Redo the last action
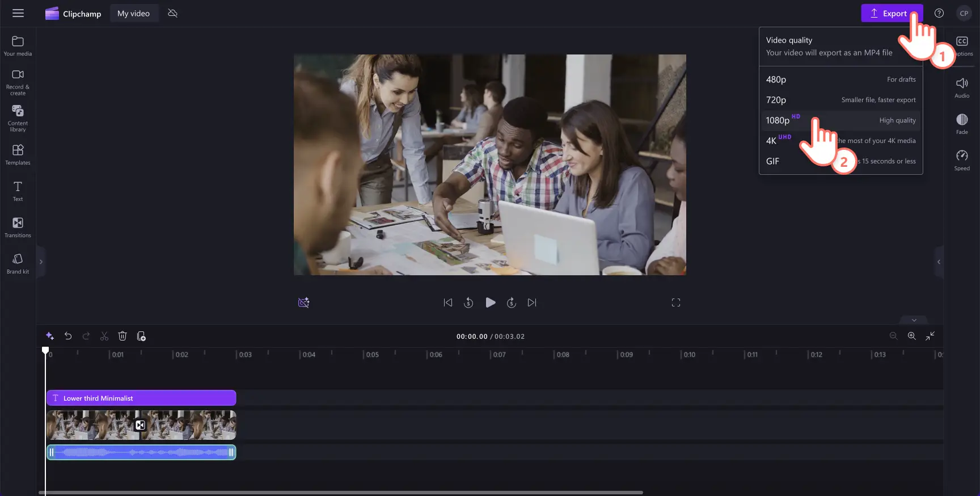The height and width of the screenshot is (496, 980). click(86, 336)
